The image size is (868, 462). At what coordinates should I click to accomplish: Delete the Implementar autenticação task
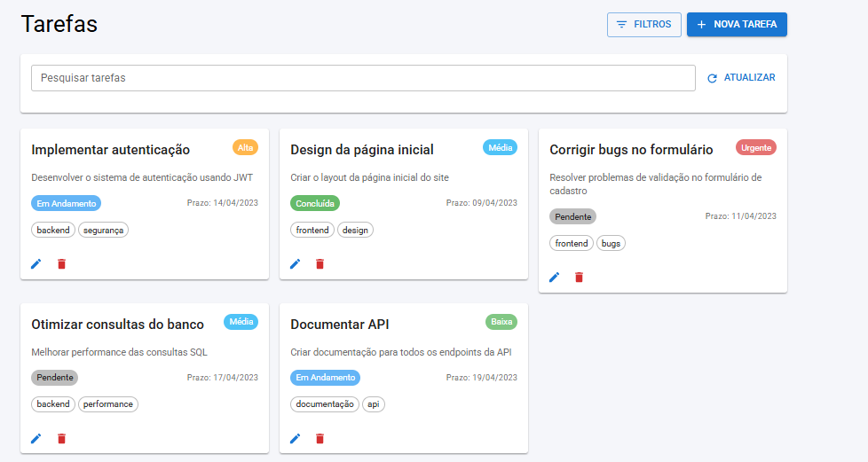[x=61, y=263]
